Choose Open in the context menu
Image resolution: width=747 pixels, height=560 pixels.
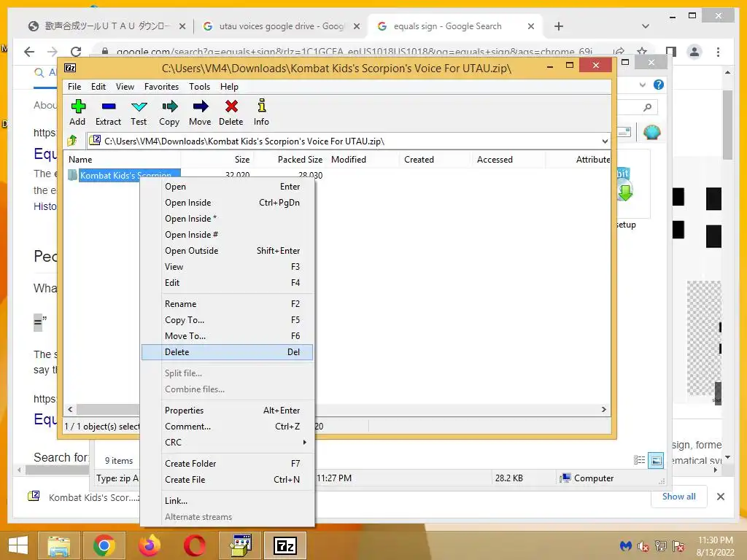[228, 187]
